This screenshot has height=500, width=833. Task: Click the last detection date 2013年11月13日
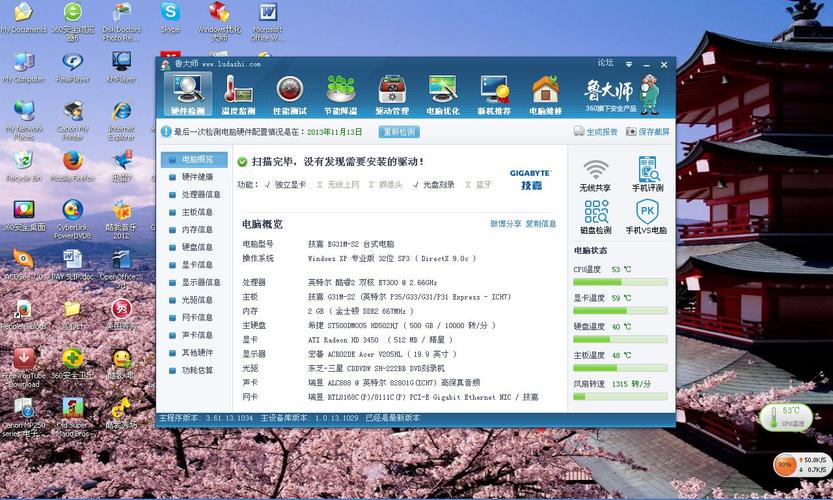(x=334, y=132)
